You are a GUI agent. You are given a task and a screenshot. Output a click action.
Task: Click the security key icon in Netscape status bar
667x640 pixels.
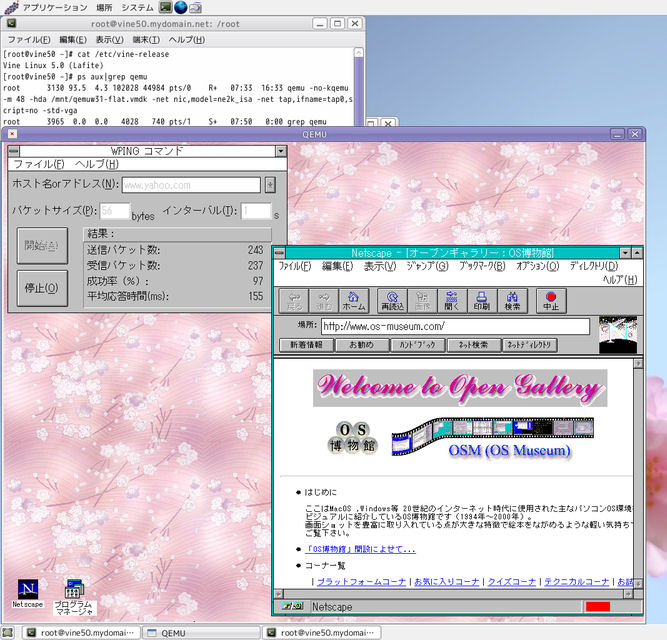pyautogui.click(x=292, y=606)
